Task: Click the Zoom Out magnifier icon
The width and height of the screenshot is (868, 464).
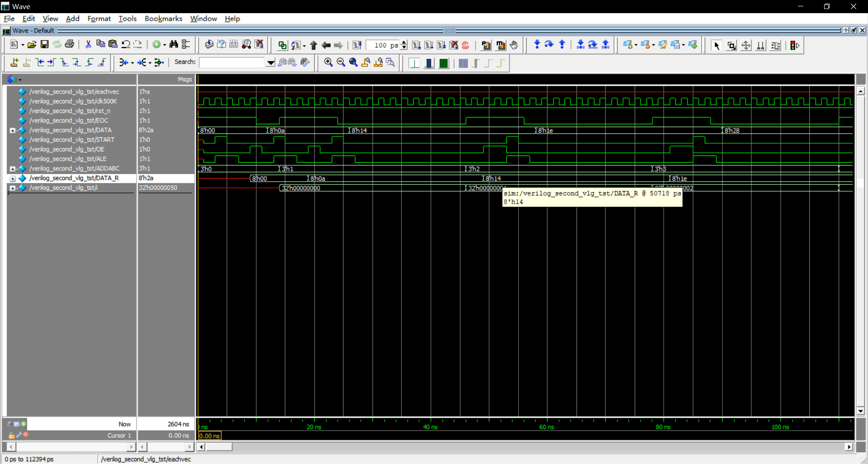Action: 341,63
